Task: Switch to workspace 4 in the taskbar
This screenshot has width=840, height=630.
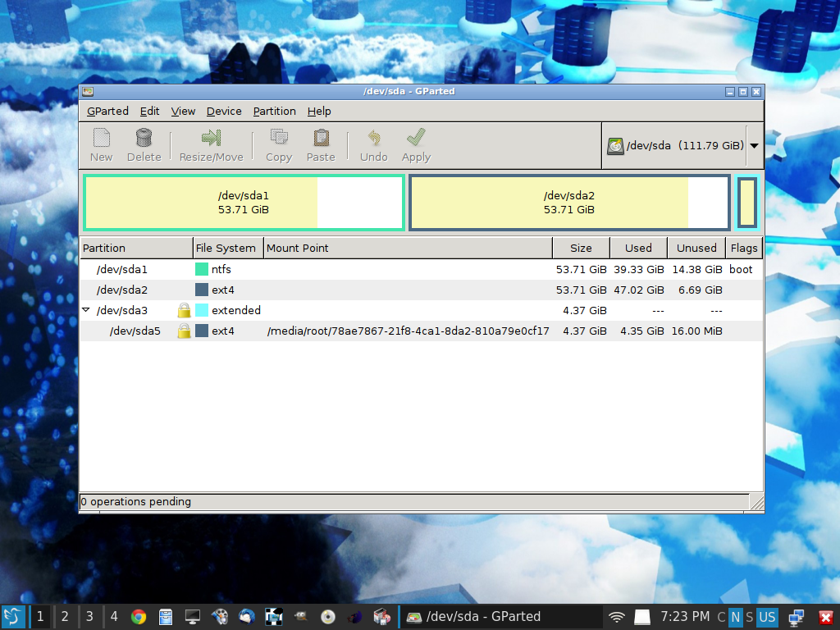Action: click(114, 617)
